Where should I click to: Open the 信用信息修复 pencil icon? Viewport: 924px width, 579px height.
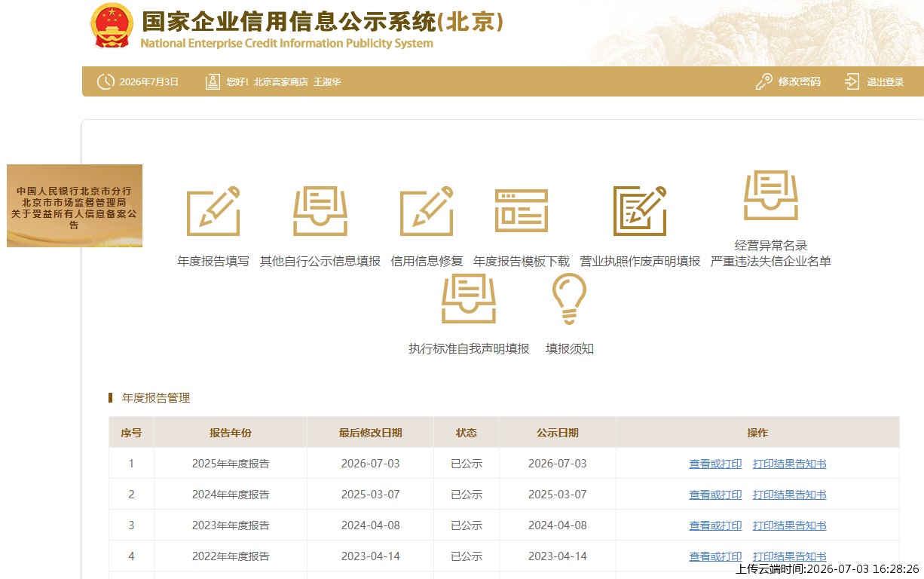pos(427,210)
